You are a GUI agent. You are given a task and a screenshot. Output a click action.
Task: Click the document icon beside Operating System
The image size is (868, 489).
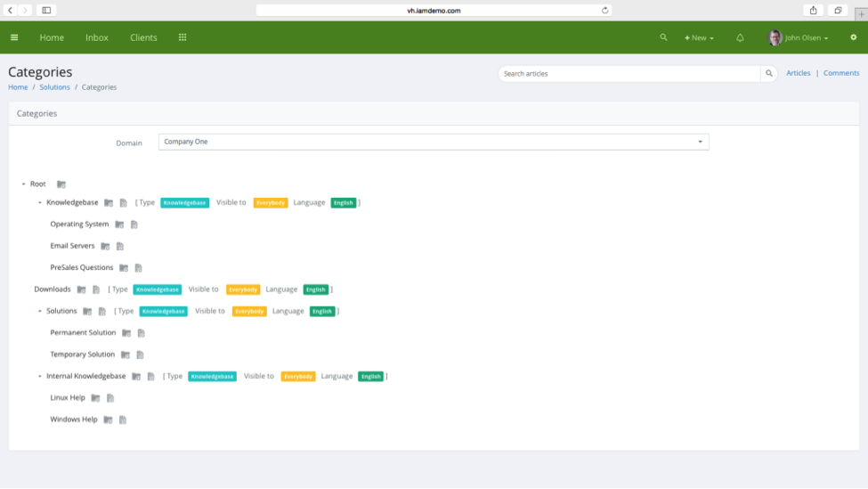tap(134, 224)
